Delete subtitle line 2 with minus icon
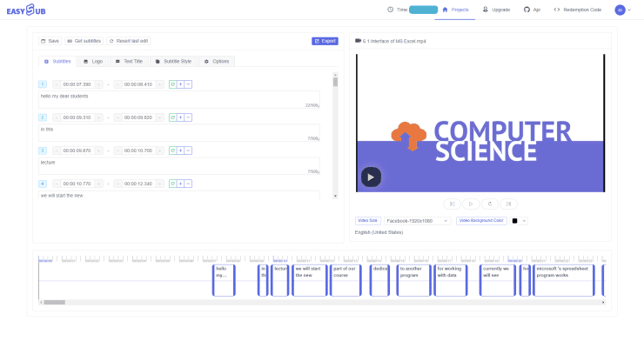The height and width of the screenshot is (341, 644). (x=188, y=117)
